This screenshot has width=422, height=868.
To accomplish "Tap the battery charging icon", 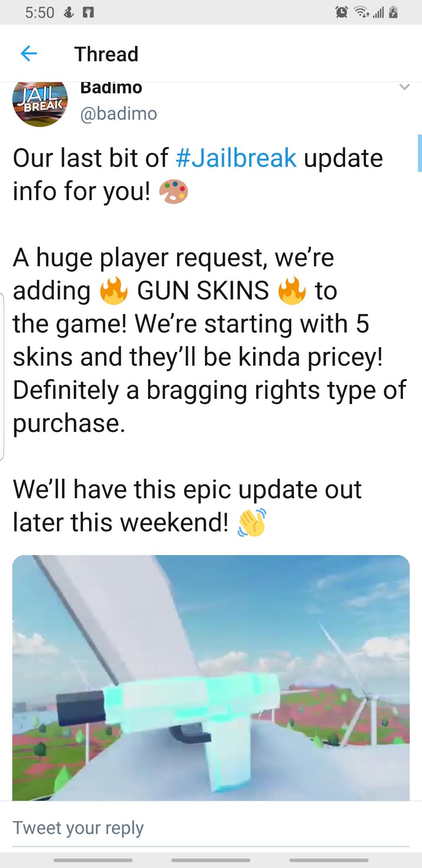I will tap(393, 13).
